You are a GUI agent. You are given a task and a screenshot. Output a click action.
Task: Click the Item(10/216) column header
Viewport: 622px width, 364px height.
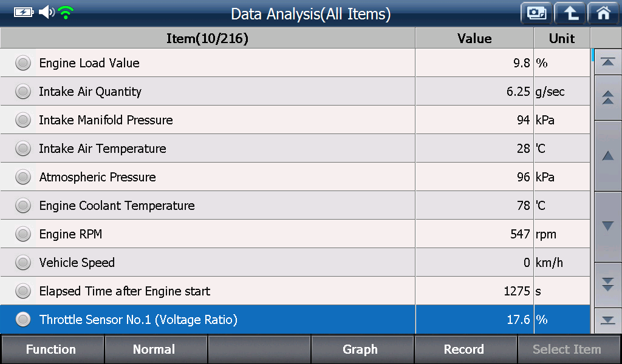pos(208,38)
